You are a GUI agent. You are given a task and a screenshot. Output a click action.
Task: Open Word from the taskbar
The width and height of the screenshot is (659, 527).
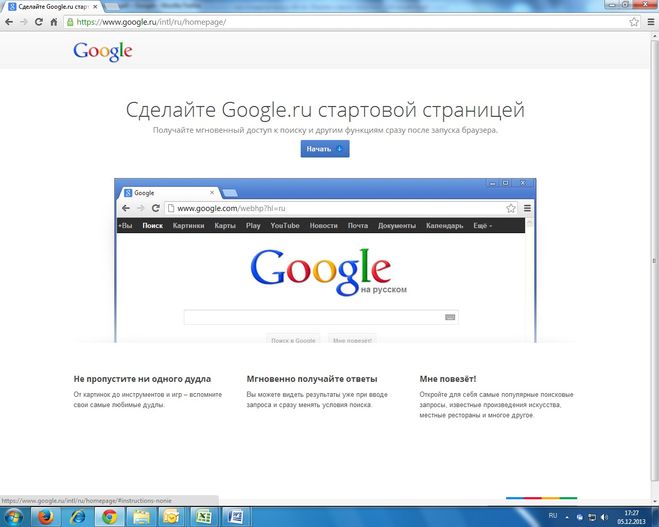[x=236, y=517]
